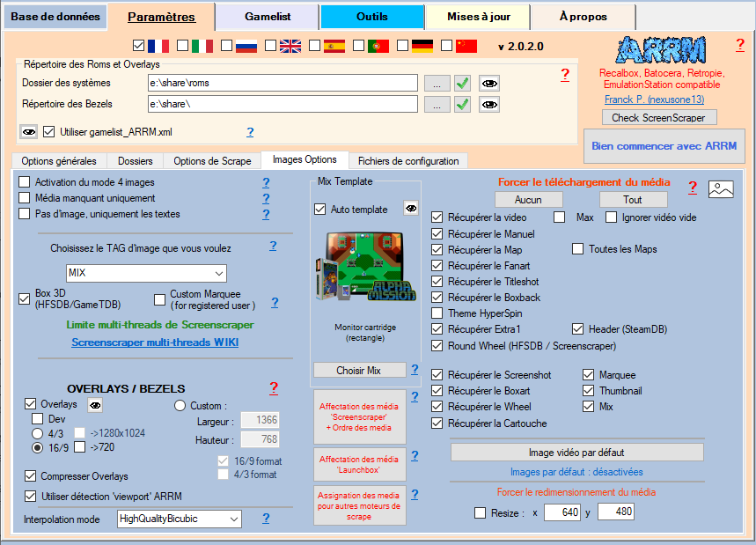
Task: Click the French flag language icon
Action: (158, 46)
